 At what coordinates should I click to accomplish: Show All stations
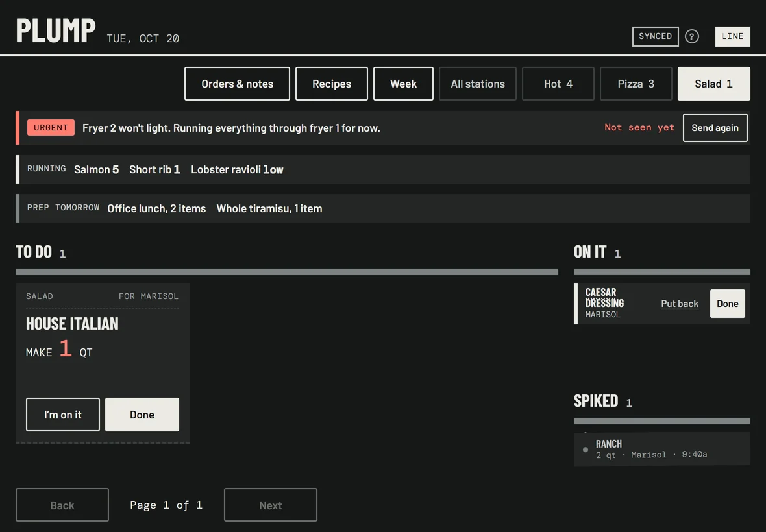coord(477,84)
